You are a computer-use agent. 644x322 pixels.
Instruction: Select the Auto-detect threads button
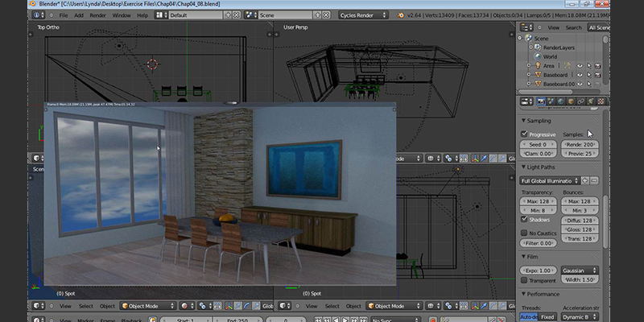tap(529, 317)
